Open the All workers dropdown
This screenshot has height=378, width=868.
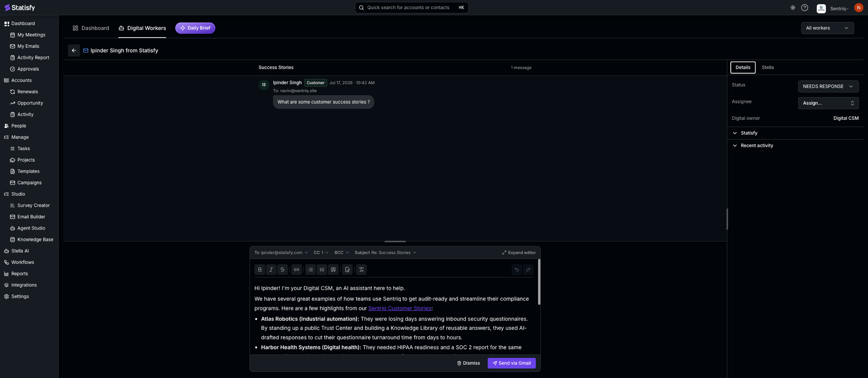tap(827, 28)
